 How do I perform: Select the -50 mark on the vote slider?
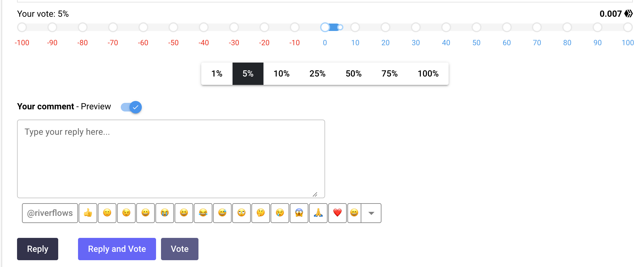[x=173, y=28]
